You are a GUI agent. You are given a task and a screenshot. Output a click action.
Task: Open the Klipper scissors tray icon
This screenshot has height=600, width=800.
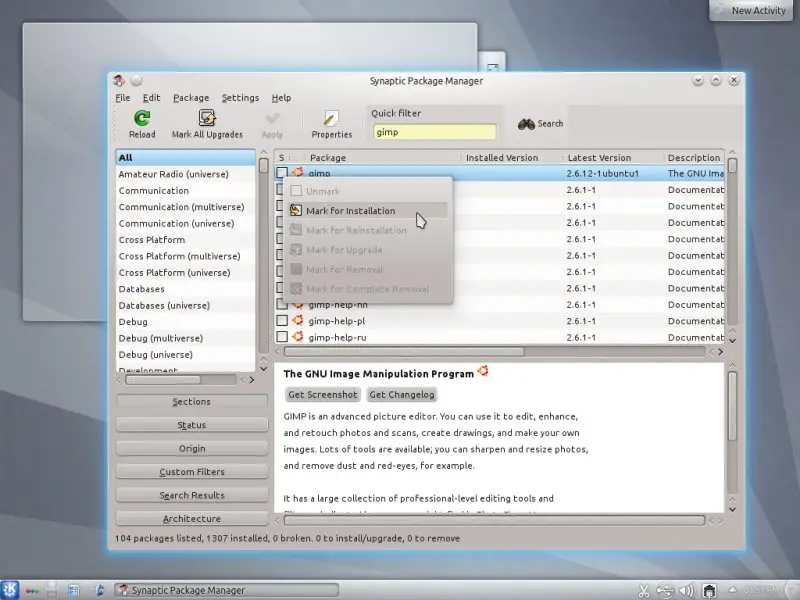644,591
